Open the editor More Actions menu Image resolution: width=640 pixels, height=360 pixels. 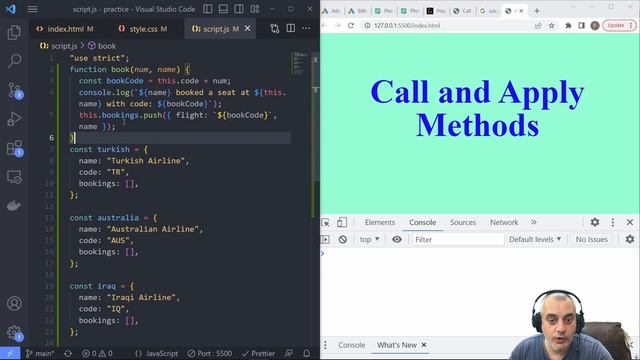pos(306,28)
